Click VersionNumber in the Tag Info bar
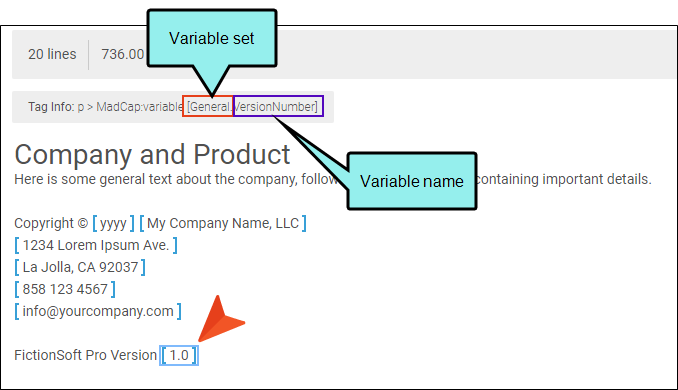 (x=278, y=106)
